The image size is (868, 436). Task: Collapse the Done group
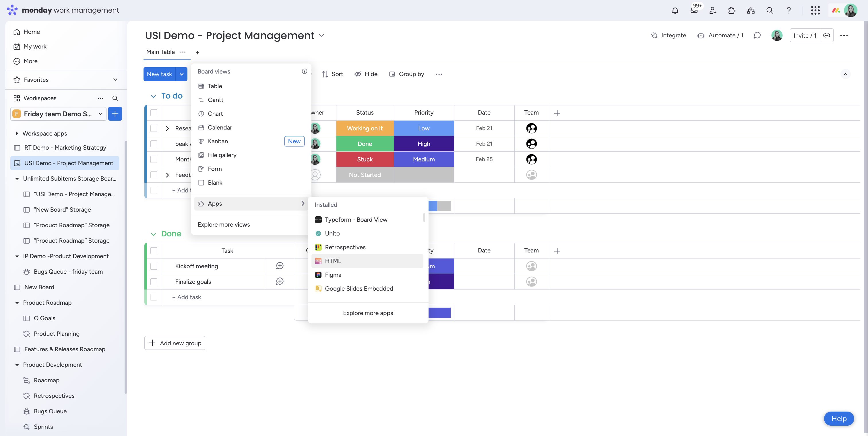pyautogui.click(x=153, y=234)
